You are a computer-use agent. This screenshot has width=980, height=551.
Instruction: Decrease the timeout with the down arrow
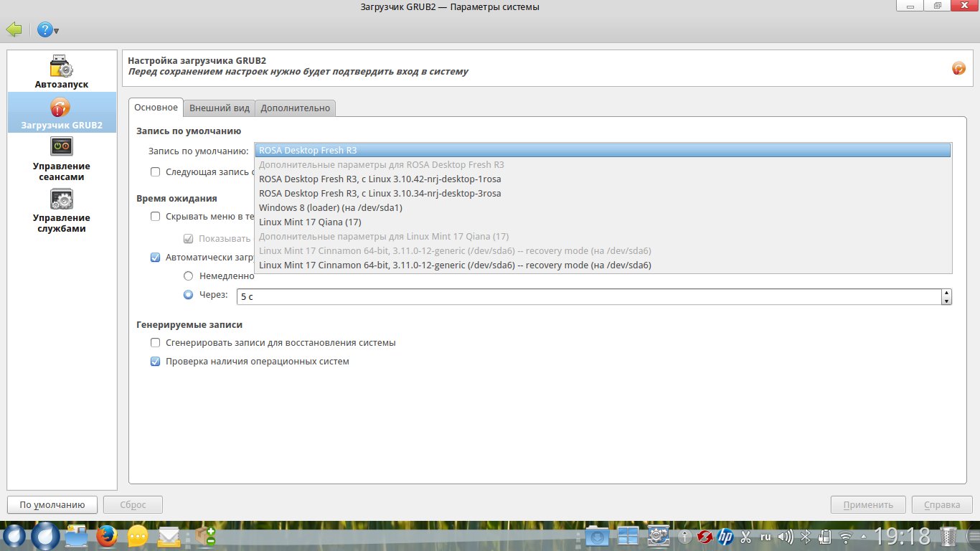(x=947, y=301)
